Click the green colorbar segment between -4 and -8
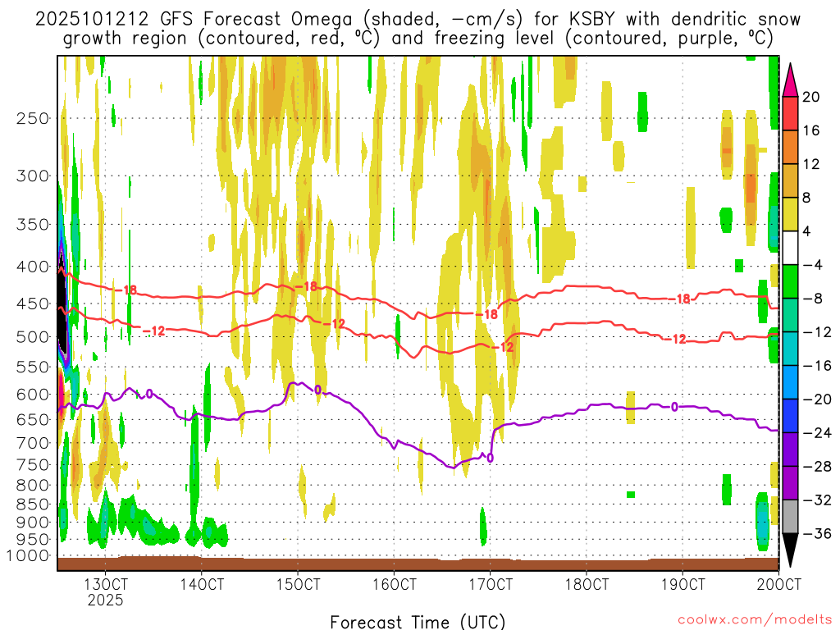Viewport: 840px width, 630px height. click(790, 281)
